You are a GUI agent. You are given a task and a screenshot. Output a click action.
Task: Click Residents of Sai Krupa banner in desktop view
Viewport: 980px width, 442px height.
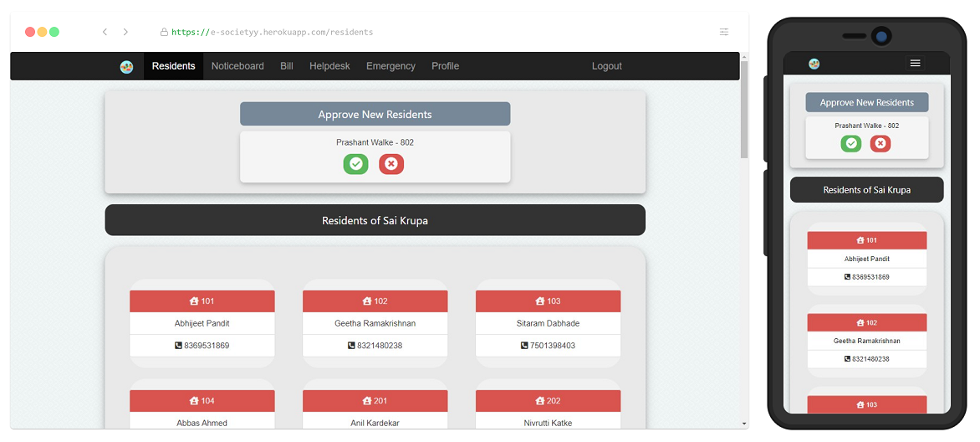[x=375, y=220]
